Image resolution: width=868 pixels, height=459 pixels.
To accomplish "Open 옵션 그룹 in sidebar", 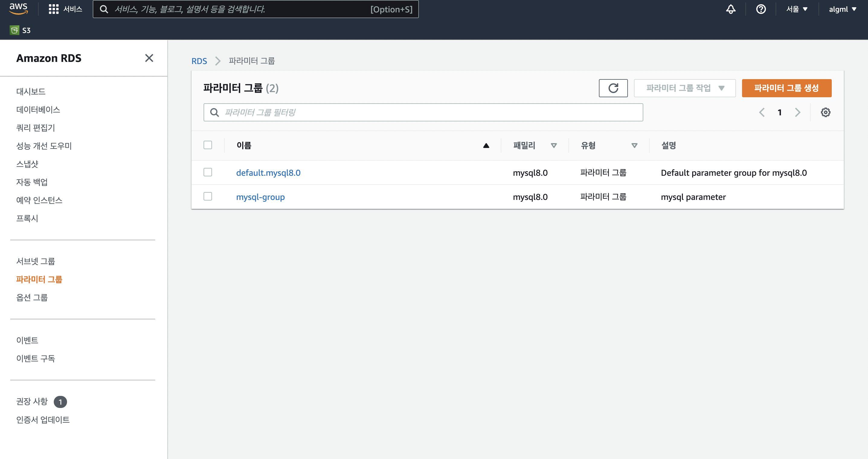I will (x=32, y=297).
